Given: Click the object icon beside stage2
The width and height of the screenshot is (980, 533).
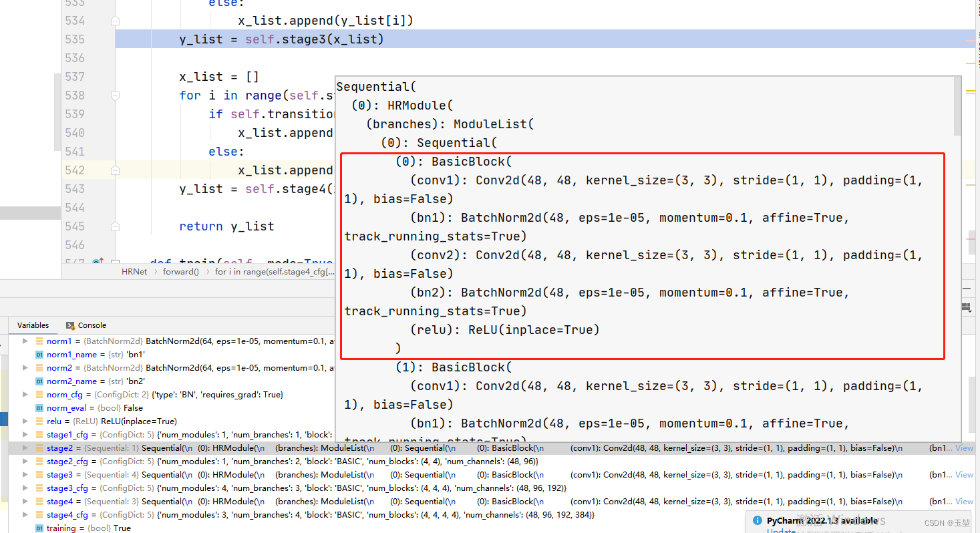Looking at the screenshot, I should coord(39,448).
